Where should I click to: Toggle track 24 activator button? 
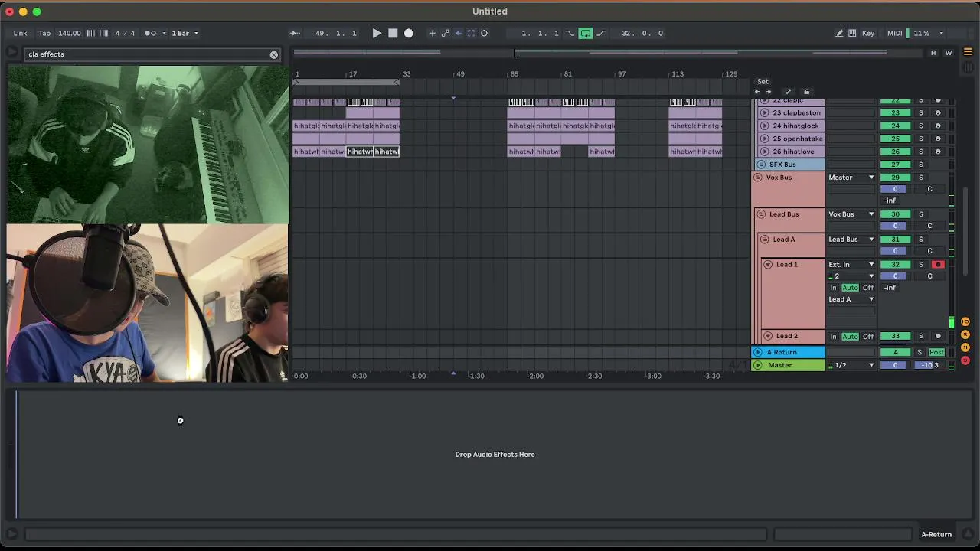pos(895,126)
